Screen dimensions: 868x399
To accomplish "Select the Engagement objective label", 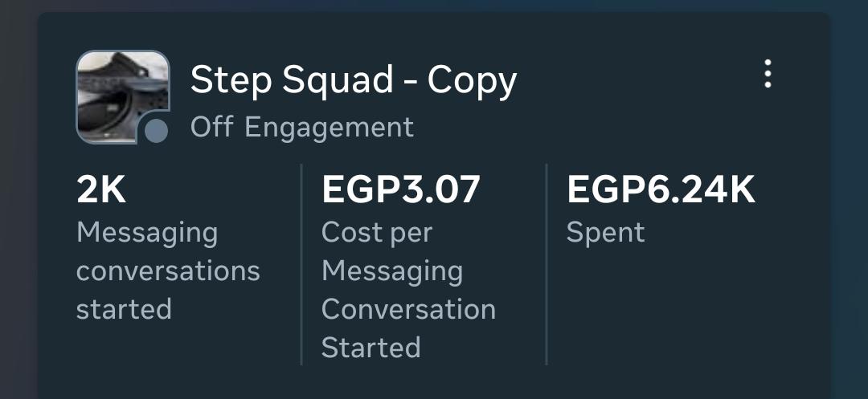I will point(329,128).
